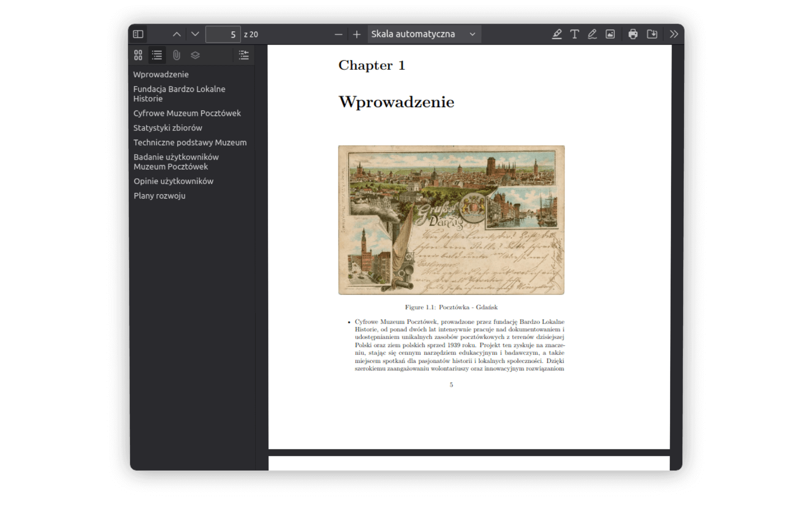Go to next page arrow
Screen dimensions: 812x508
(x=195, y=34)
